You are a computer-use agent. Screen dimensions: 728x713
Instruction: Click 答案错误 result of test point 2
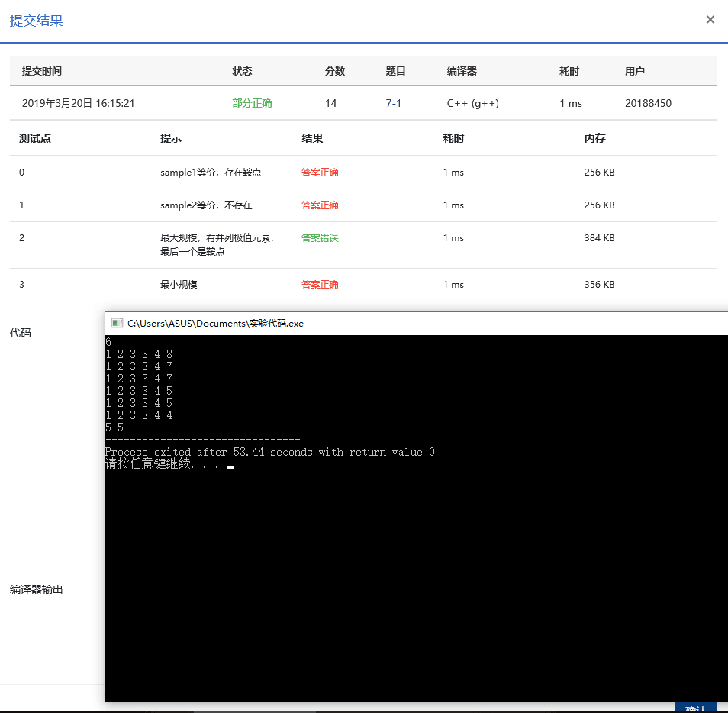(x=320, y=238)
